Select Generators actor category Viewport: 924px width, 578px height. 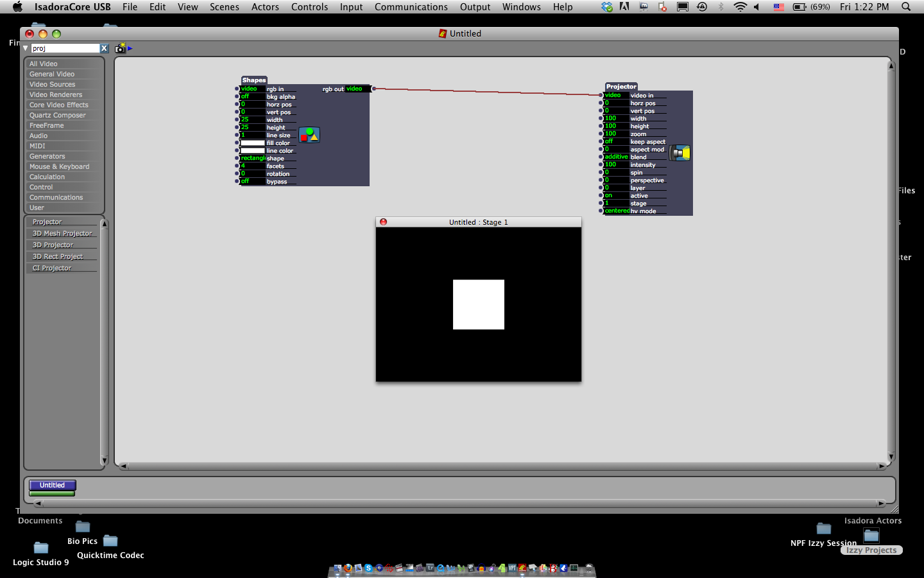(x=64, y=156)
